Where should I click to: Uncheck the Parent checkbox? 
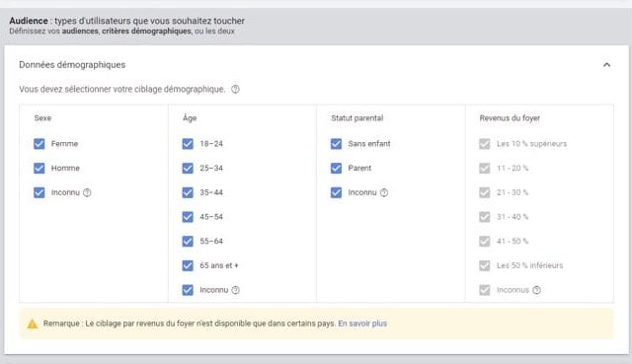pyautogui.click(x=336, y=169)
